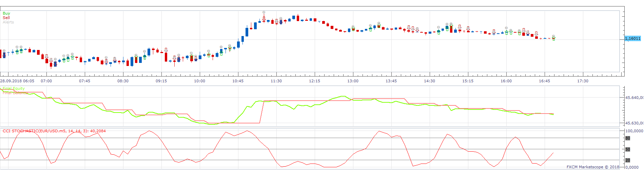Image resolution: width=644 pixels, height=170 pixels.
Task: Click the Final Equity legend label
Action: point(14,88)
